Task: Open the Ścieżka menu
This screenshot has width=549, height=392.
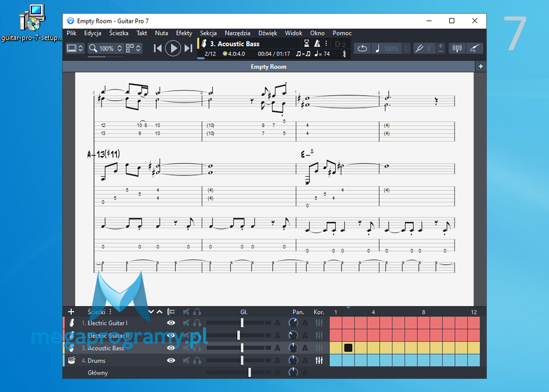Action: tap(119, 33)
